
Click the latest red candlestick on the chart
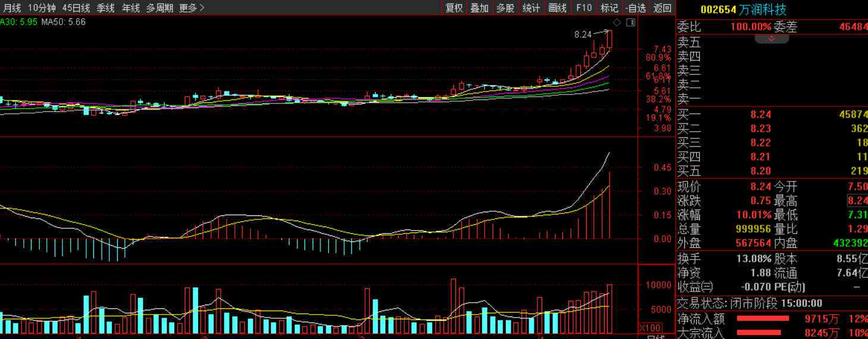click(609, 39)
